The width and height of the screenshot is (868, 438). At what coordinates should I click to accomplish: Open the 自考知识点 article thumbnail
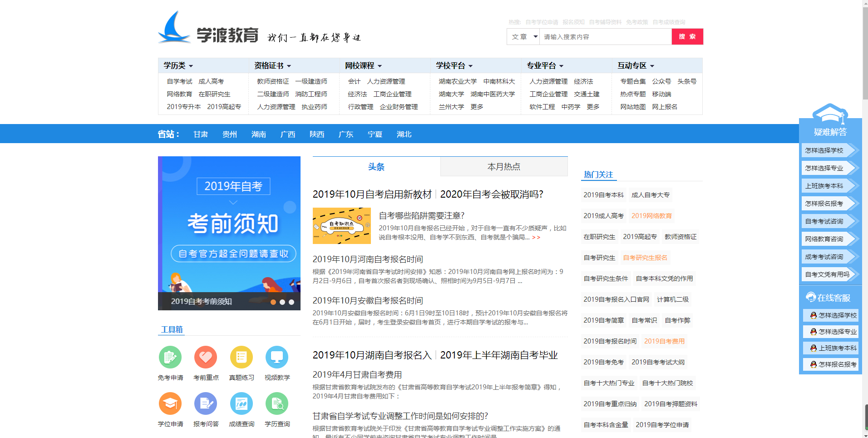(x=342, y=226)
